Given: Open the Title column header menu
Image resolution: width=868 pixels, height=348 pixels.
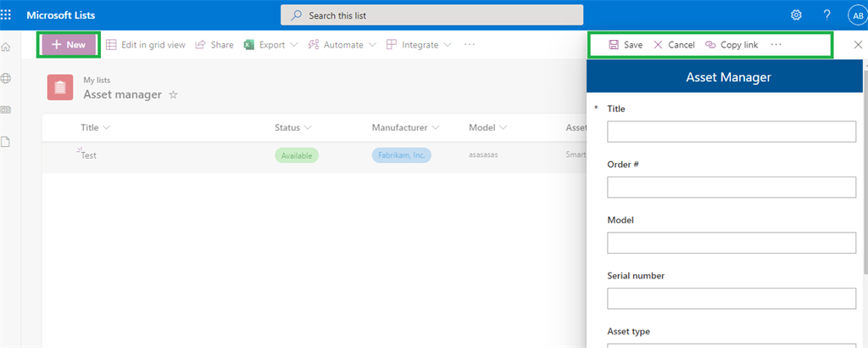Looking at the screenshot, I should tap(95, 127).
